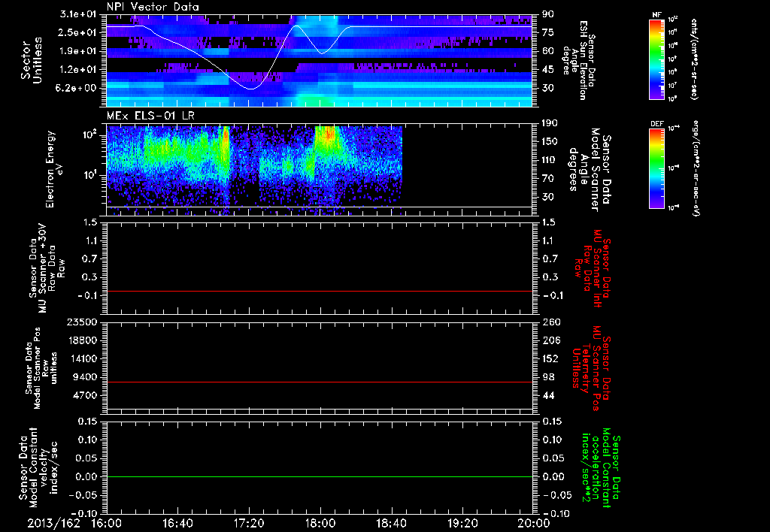This screenshot has height=532, width=770.
Task: Click the DEF label above color bar
Action: coord(657,124)
